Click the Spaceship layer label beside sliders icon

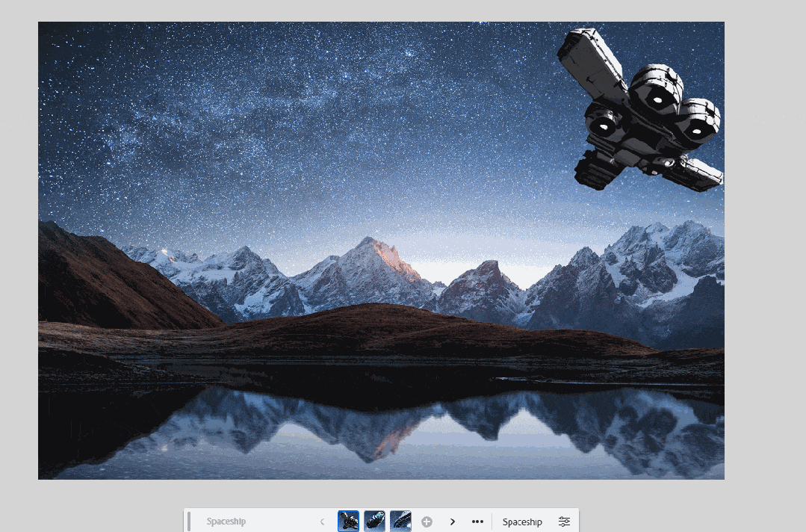pos(522,522)
